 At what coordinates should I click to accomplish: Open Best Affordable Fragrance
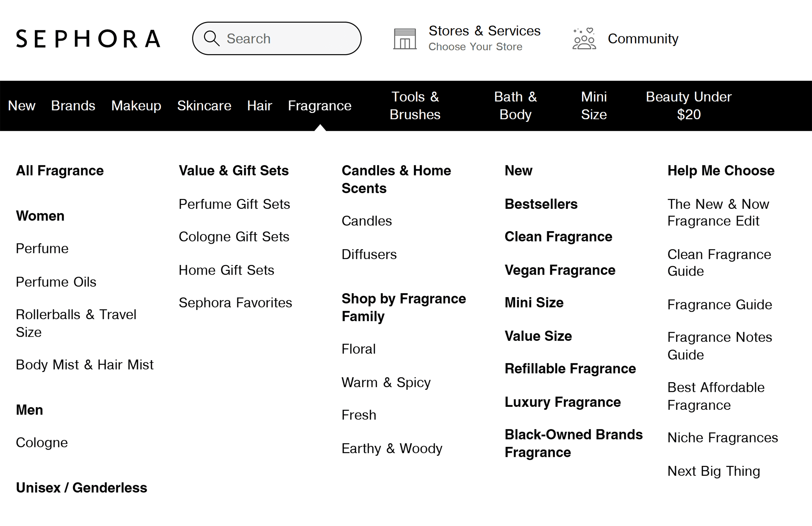pyautogui.click(x=716, y=396)
